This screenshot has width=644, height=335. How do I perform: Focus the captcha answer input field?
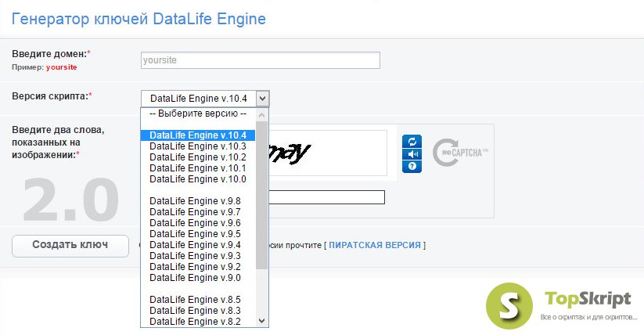tap(327, 197)
